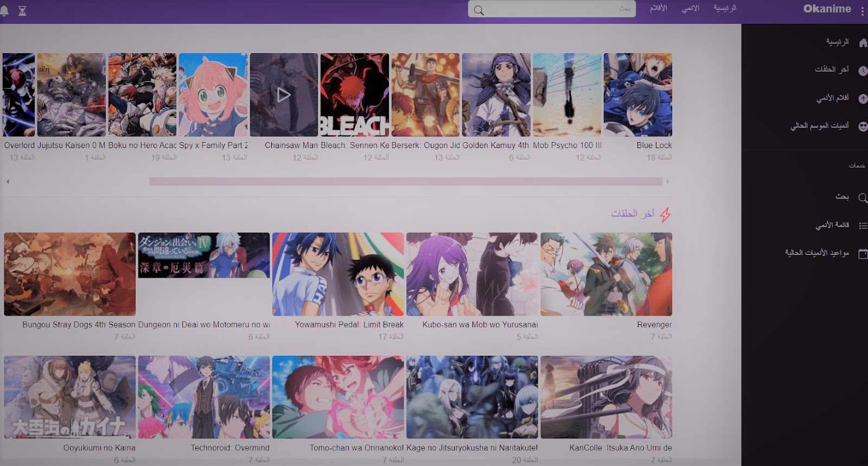
Task: Click the carousel horizontal scrollbar thumb
Action: coord(406,182)
